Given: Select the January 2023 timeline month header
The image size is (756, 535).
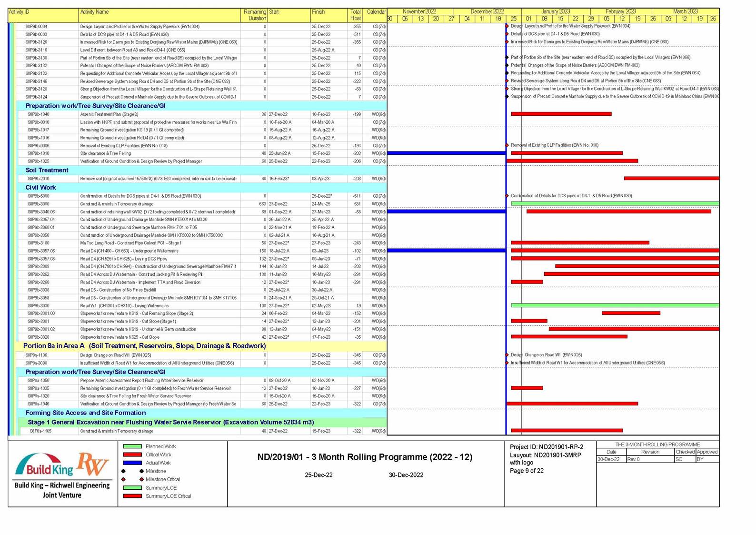Looking at the screenshot, I should point(556,11).
